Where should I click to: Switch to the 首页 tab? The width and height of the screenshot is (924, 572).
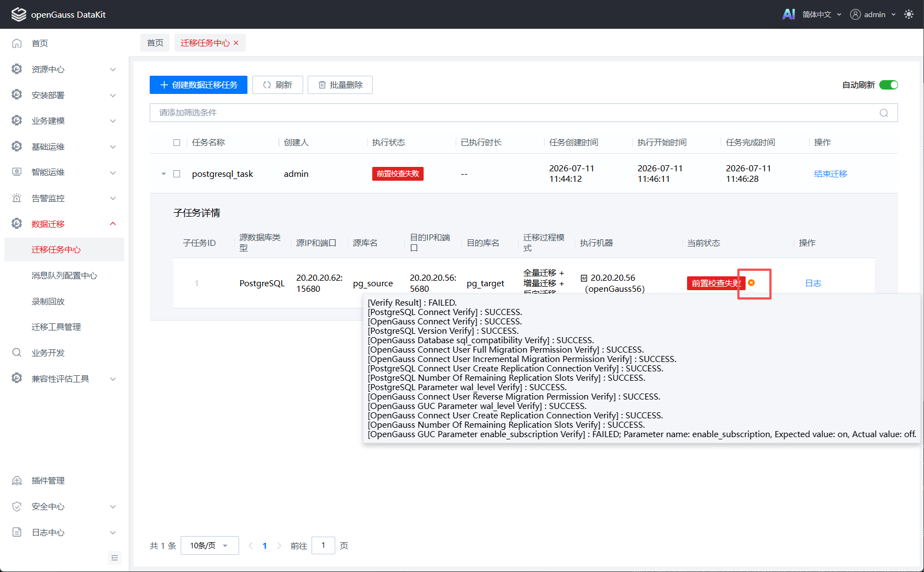(155, 43)
